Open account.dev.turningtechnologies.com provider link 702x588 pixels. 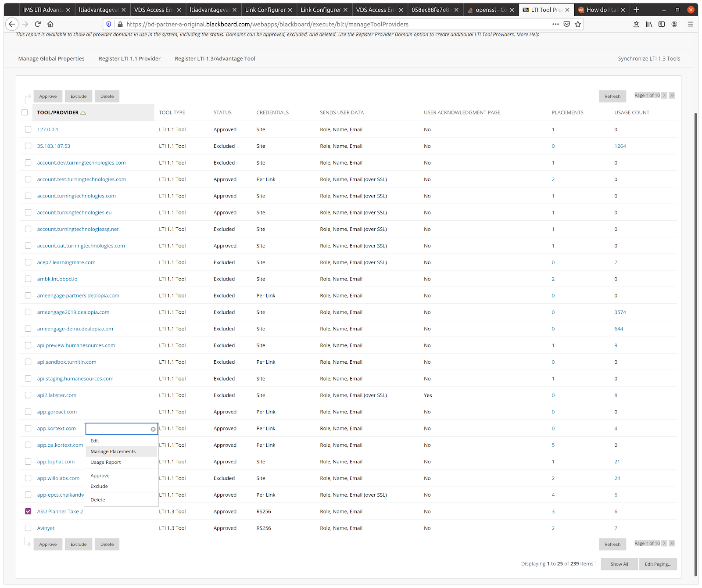point(81,163)
